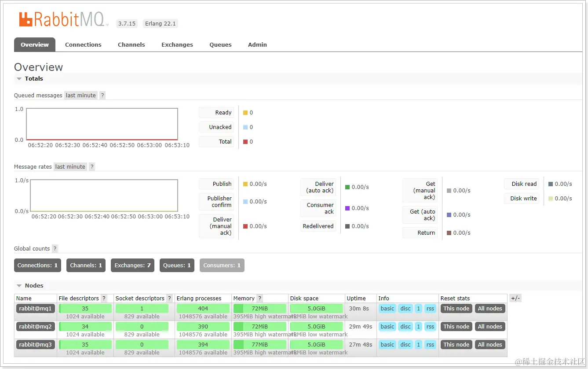The height and width of the screenshot is (369, 588).
Task: Click 'All nodes' reset in rabbit@mq1 row
Action: (x=490, y=308)
